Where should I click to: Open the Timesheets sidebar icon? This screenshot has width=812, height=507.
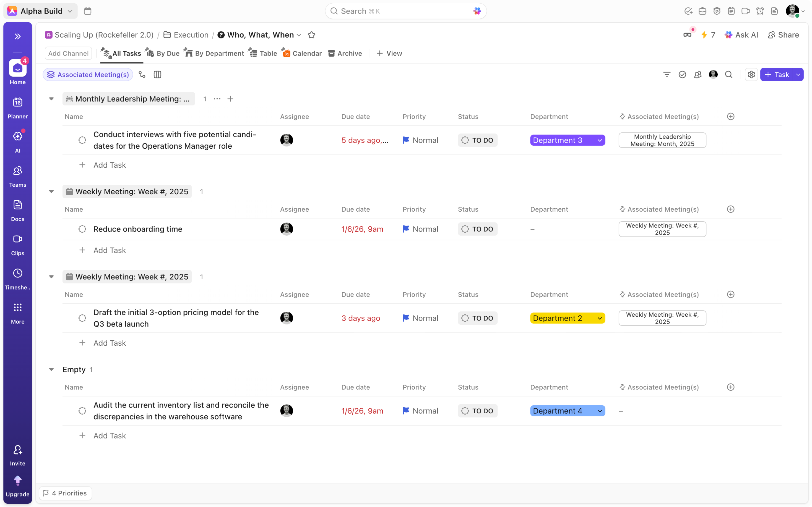(x=17, y=279)
